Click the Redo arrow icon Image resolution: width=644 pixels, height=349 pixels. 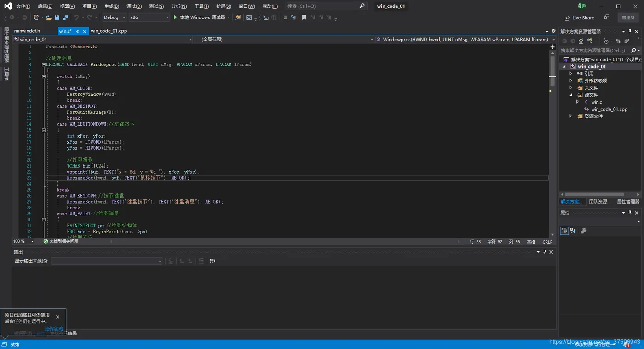pos(89,17)
